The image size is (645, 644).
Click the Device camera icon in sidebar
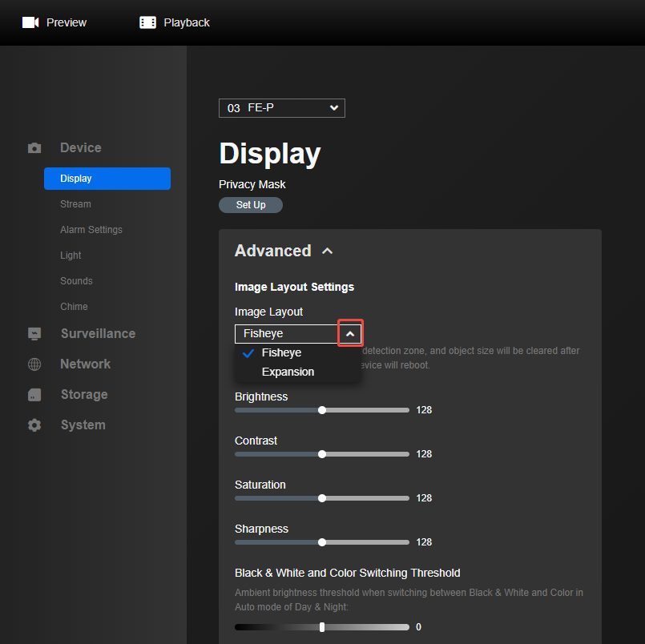[x=34, y=148]
